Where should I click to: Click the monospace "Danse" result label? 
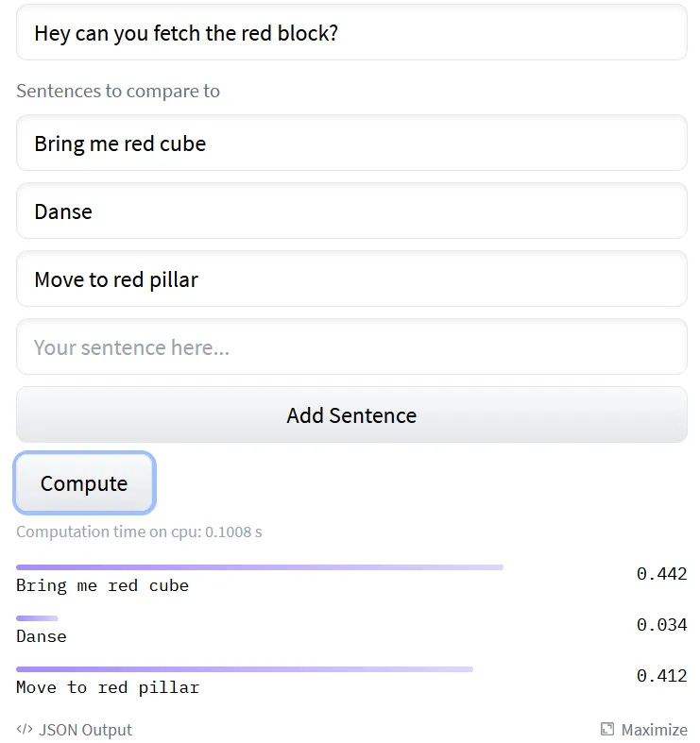click(42, 636)
